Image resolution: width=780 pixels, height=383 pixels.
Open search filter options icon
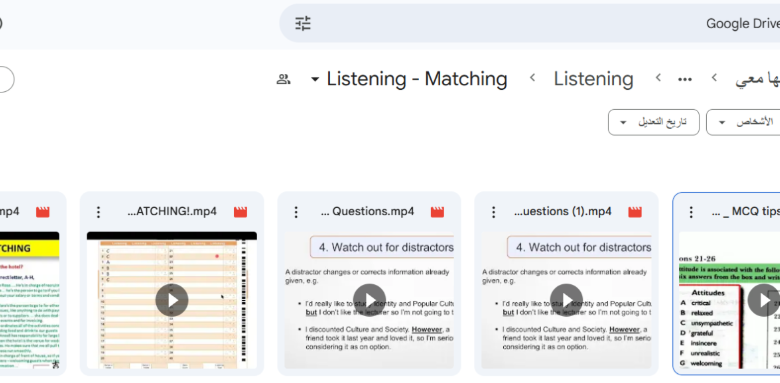[303, 23]
